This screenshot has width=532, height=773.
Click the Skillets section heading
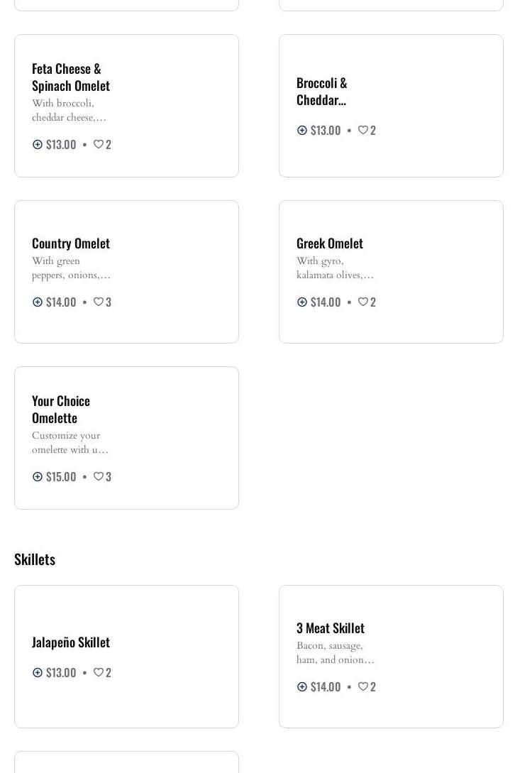tap(35, 559)
